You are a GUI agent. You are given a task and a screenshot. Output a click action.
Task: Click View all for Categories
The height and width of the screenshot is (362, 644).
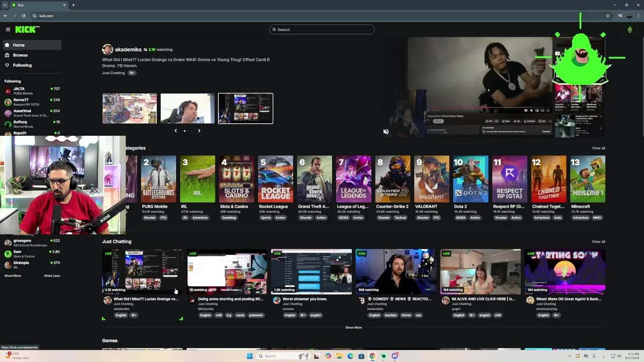coord(598,148)
